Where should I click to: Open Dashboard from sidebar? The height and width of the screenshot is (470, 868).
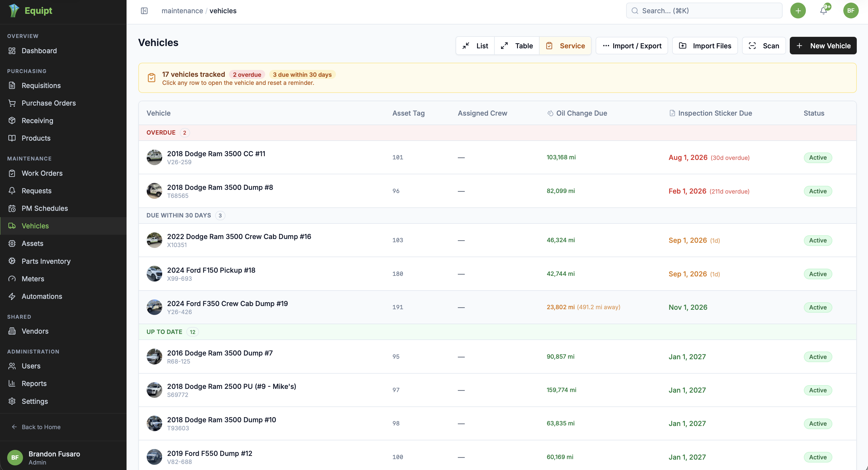(x=63, y=51)
